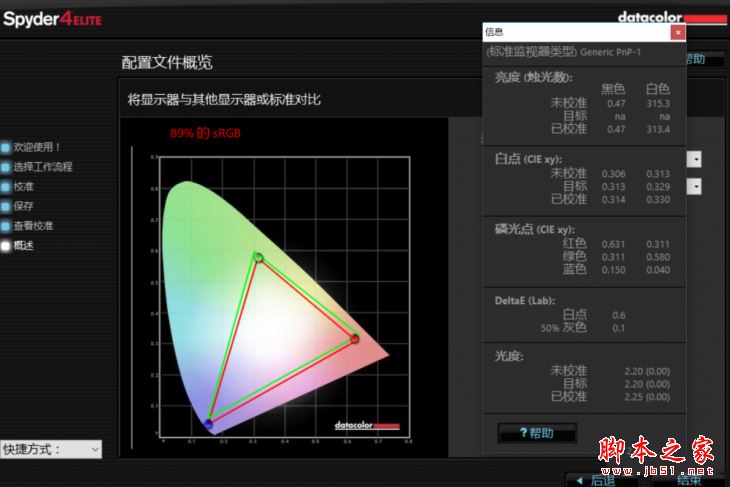The image size is (730, 487).
Task: Open the lower dropdown behind the info window
Action: [x=694, y=187]
